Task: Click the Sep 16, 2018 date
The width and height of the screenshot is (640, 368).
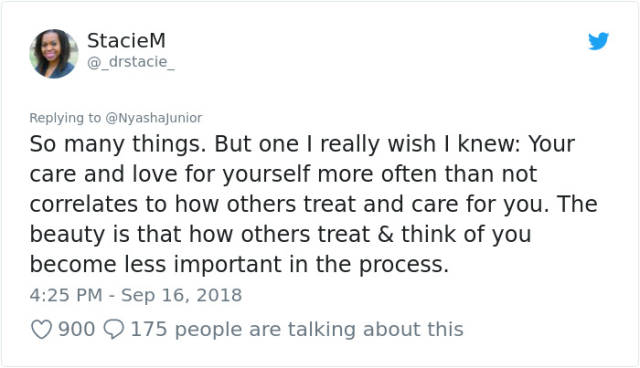Action: [181, 295]
